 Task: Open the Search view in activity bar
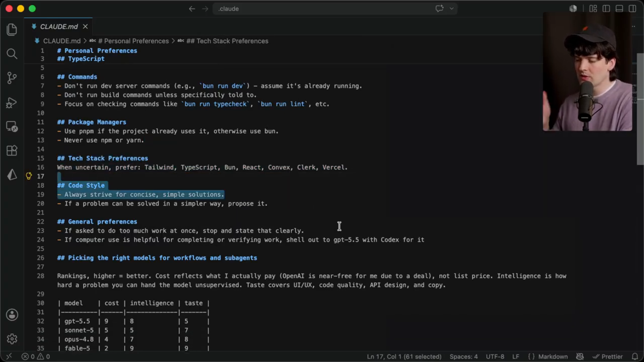[12, 54]
